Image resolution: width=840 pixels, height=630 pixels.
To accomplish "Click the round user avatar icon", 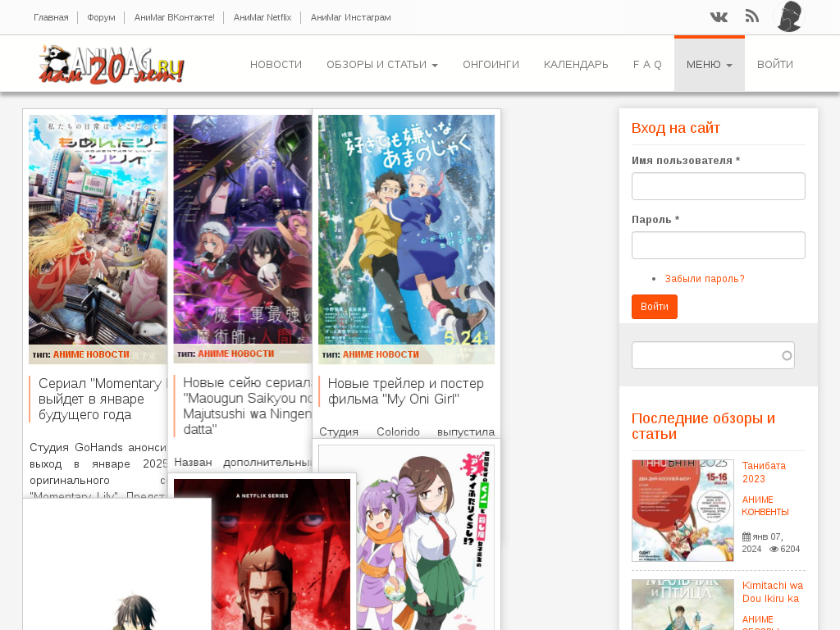I will [x=789, y=16].
